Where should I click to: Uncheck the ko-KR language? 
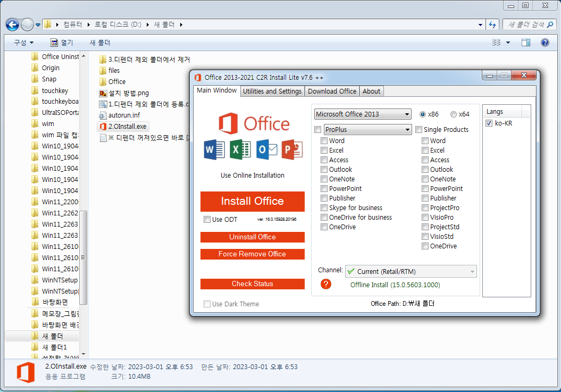[x=489, y=123]
